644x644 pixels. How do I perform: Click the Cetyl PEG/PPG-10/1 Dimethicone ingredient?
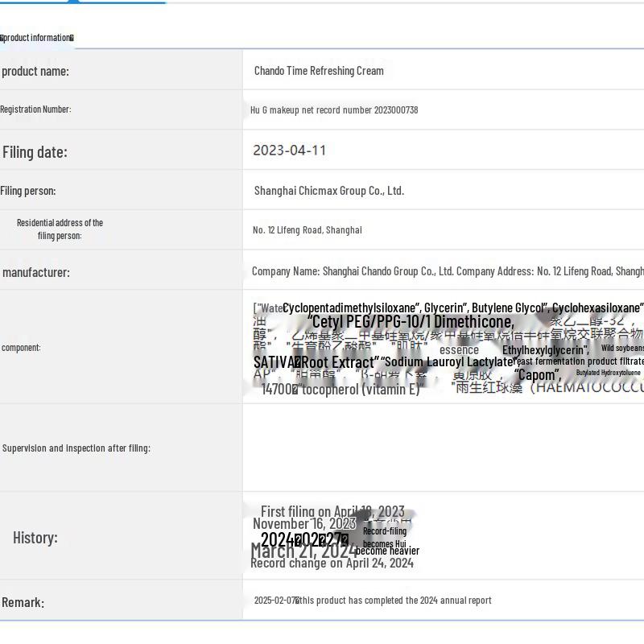click(411, 322)
